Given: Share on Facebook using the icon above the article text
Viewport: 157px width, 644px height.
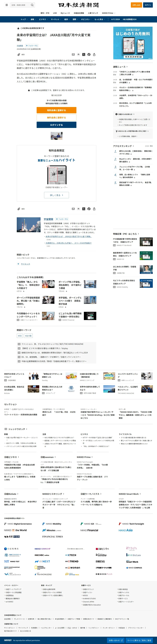Looking at the screenshot, I should 89,54.
